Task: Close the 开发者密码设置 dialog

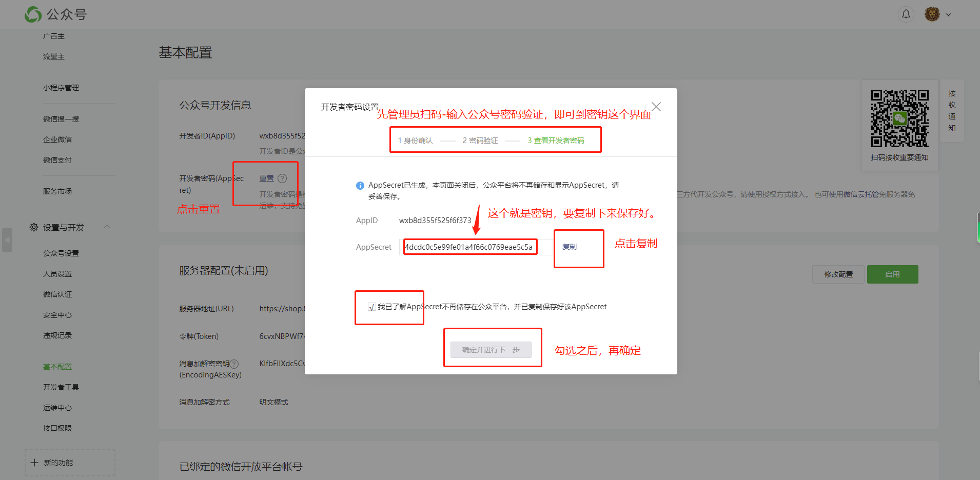Action: [x=656, y=107]
